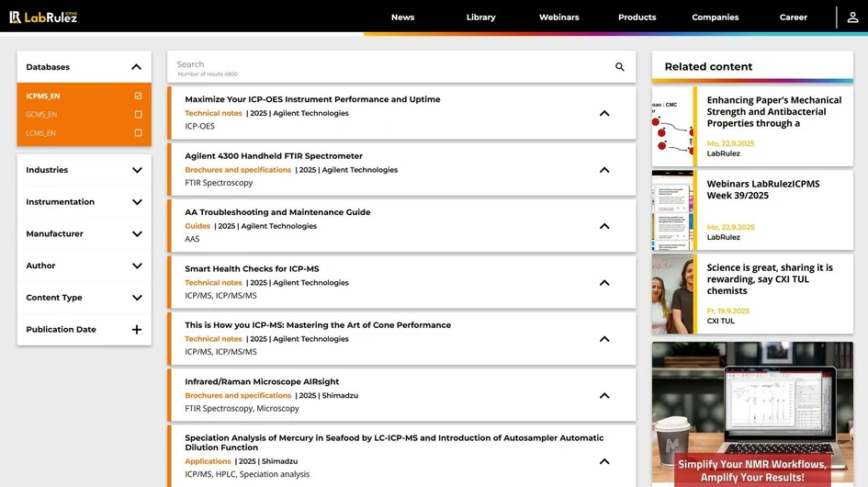This screenshot has height=487, width=868.
Task: Uncheck the ICPMS_EN database checkbox
Action: pos(138,96)
